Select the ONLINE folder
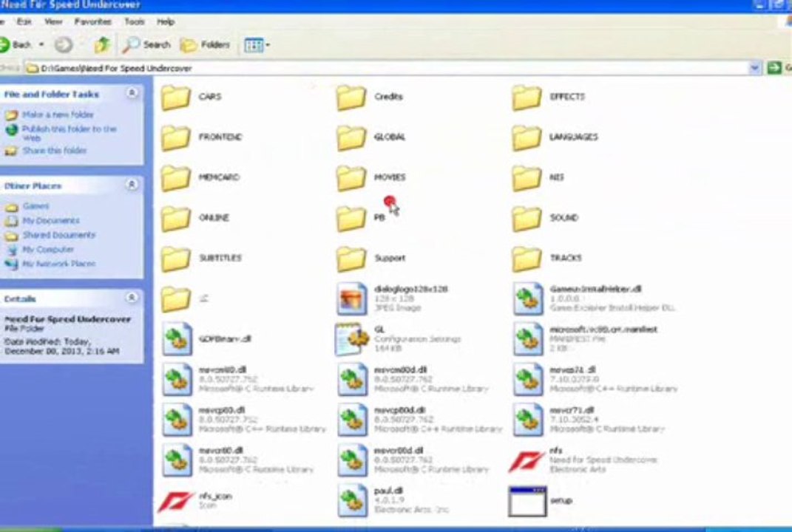 click(x=195, y=218)
